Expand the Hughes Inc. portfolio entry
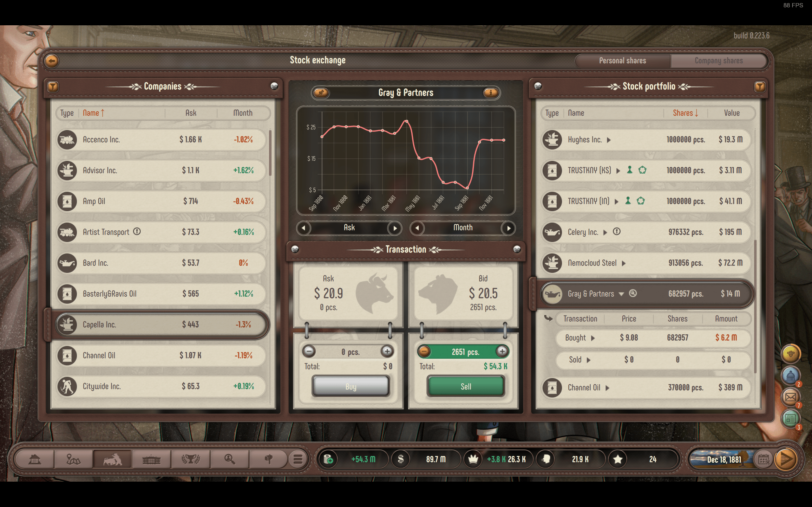The image size is (812, 507). click(609, 140)
